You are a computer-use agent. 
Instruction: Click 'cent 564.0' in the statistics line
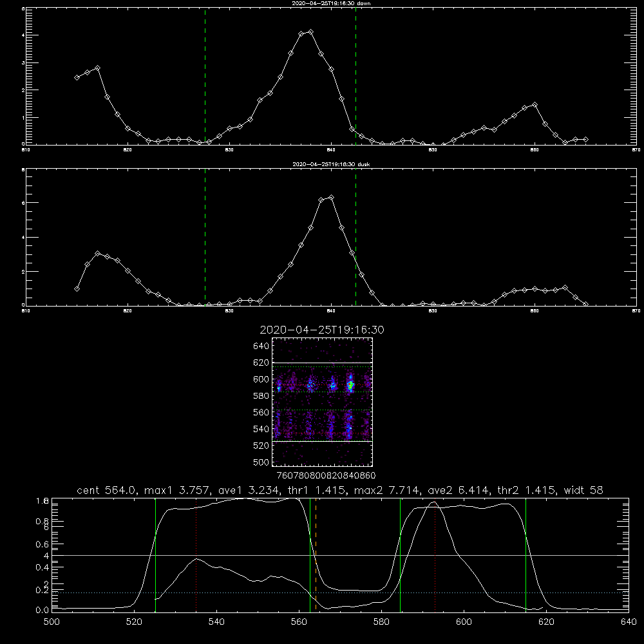click(x=108, y=490)
